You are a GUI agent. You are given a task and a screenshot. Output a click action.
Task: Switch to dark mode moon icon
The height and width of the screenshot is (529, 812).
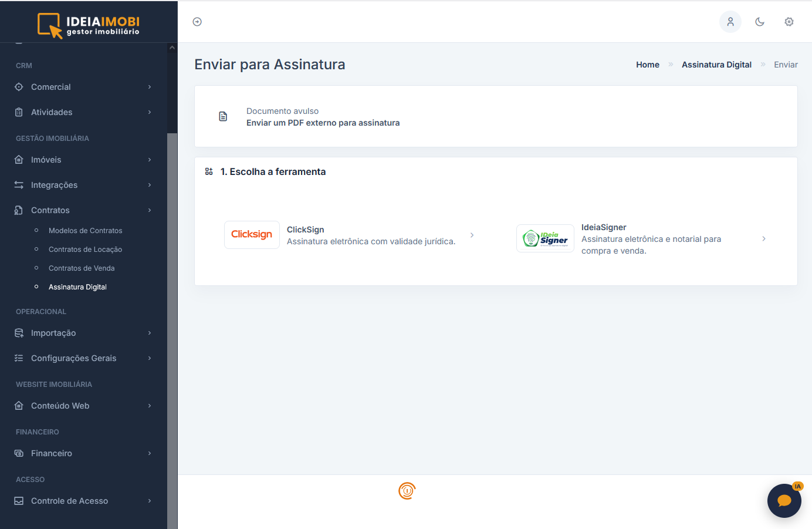[760, 22]
